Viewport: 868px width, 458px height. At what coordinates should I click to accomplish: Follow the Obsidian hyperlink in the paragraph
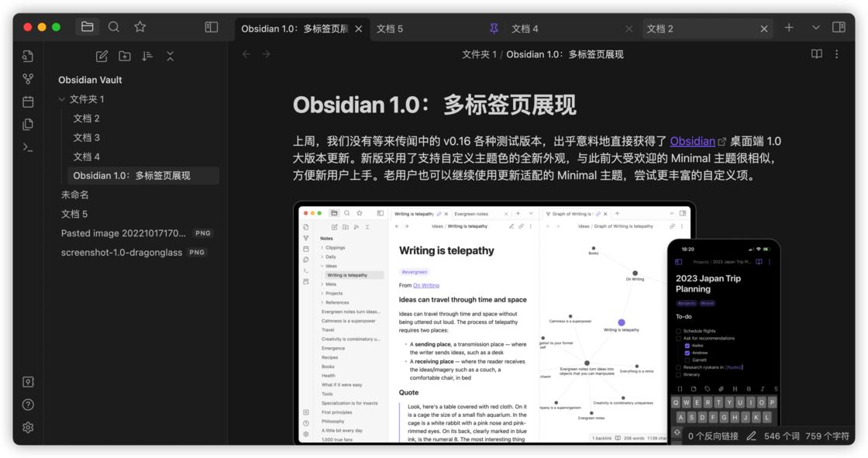[693, 141]
